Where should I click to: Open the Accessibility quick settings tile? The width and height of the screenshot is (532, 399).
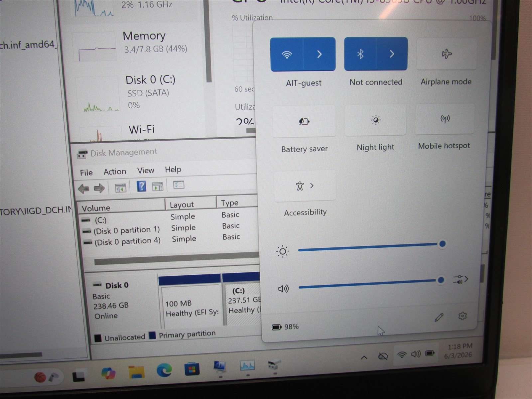pyautogui.click(x=305, y=186)
